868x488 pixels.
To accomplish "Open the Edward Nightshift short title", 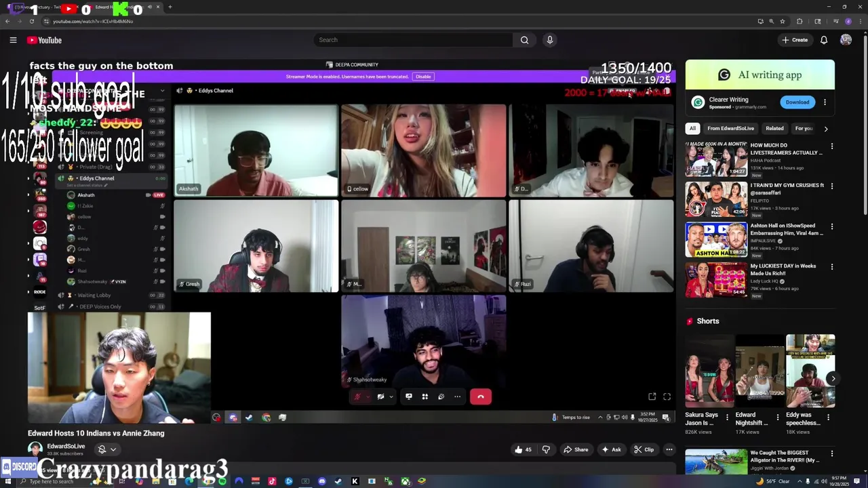I will pyautogui.click(x=751, y=419).
